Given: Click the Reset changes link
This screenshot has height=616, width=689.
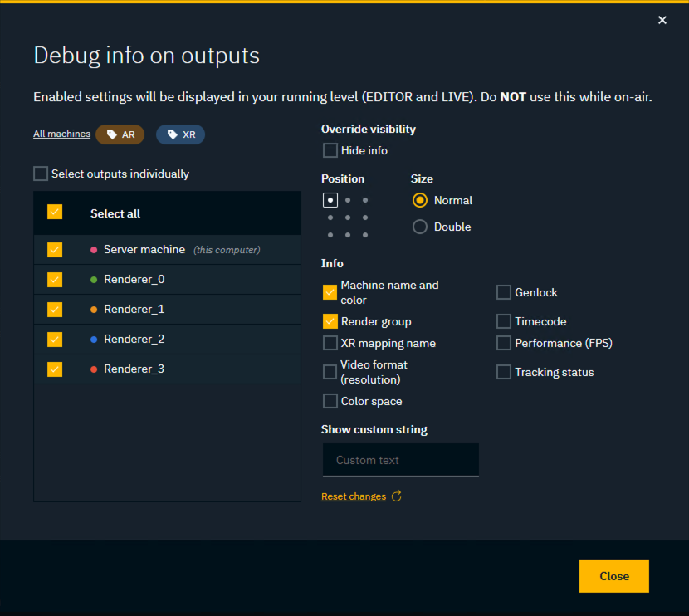Looking at the screenshot, I should [354, 496].
